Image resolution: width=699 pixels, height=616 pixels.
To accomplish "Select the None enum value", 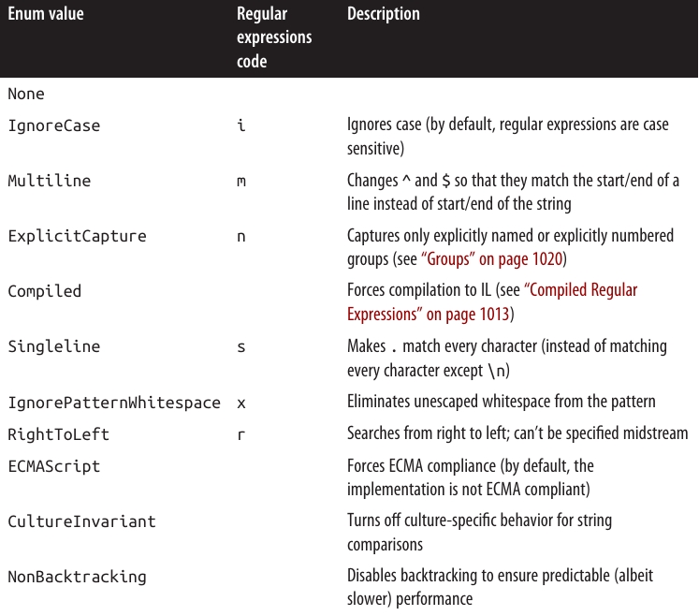I will 26,94.
